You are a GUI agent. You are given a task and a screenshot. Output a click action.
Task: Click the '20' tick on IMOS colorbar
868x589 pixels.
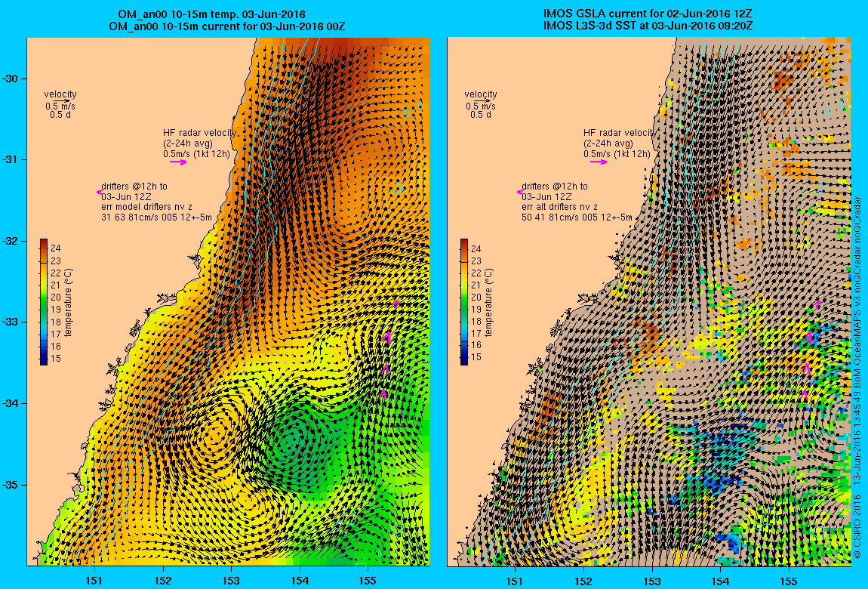476,298
